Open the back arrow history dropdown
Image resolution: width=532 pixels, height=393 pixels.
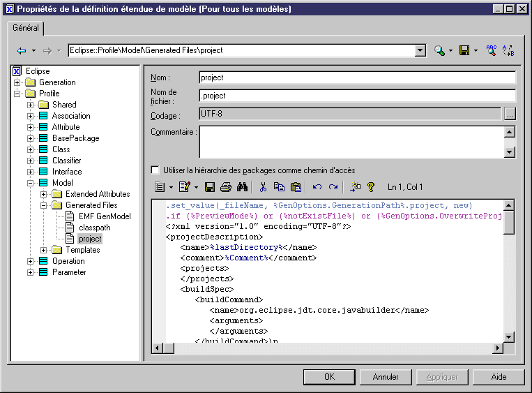point(33,51)
